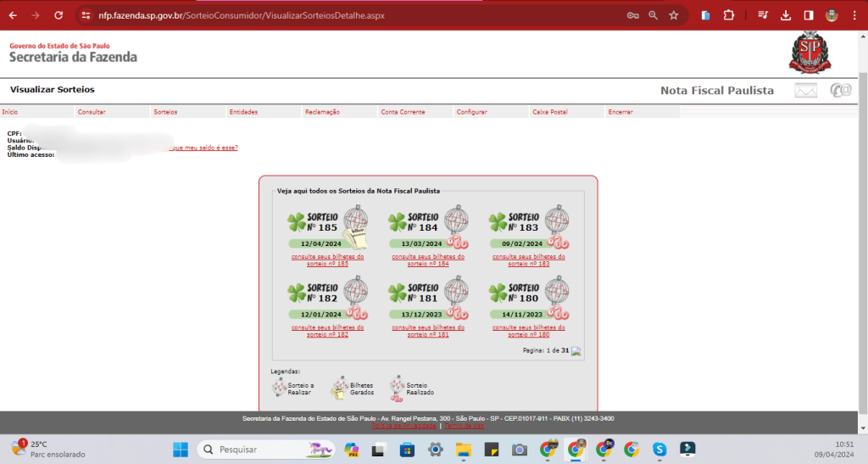The height and width of the screenshot is (464, 868).
Task: Click the @ contact icon
Action: 840,90
